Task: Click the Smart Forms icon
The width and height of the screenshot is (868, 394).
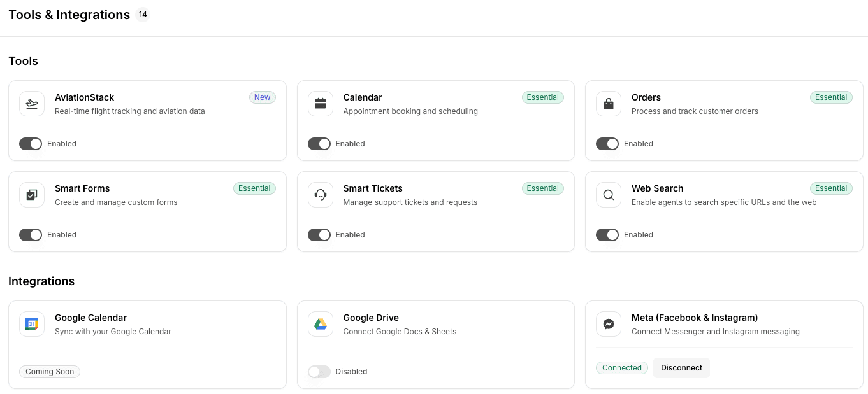Action: point(32,195)
